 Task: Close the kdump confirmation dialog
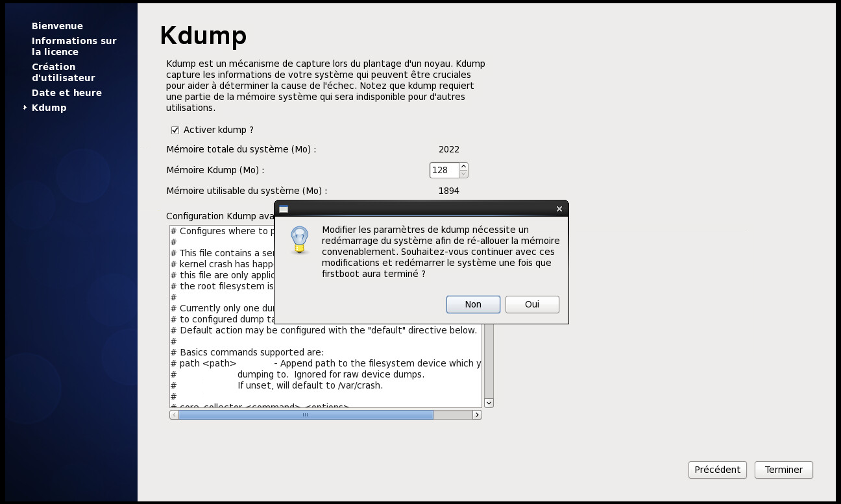tap(559, 209)
